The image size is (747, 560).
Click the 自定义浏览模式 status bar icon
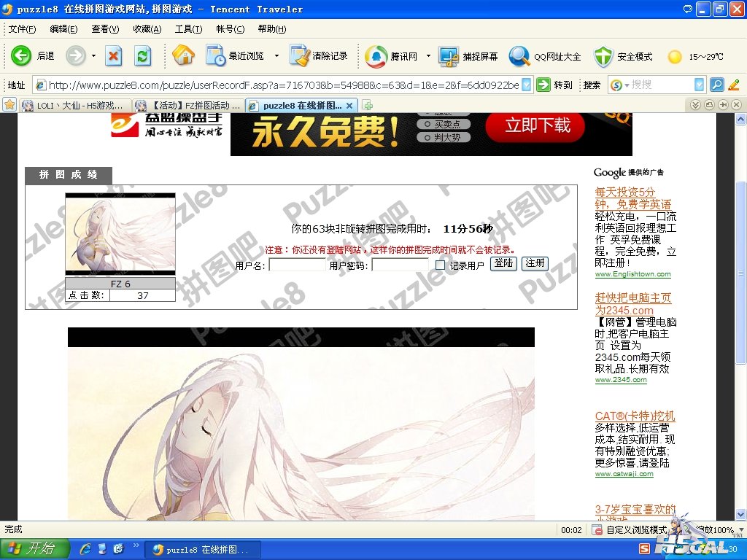597,529
